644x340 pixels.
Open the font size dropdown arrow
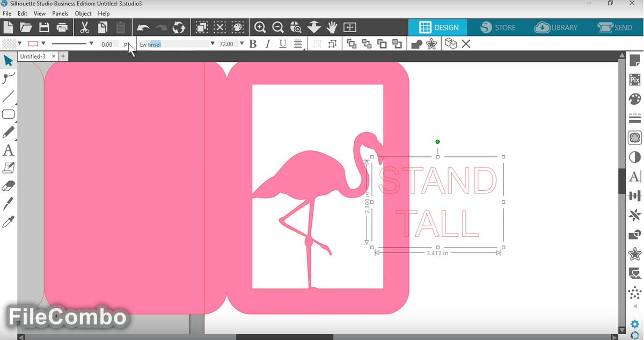pyautogui.click(x=242, y=44)
